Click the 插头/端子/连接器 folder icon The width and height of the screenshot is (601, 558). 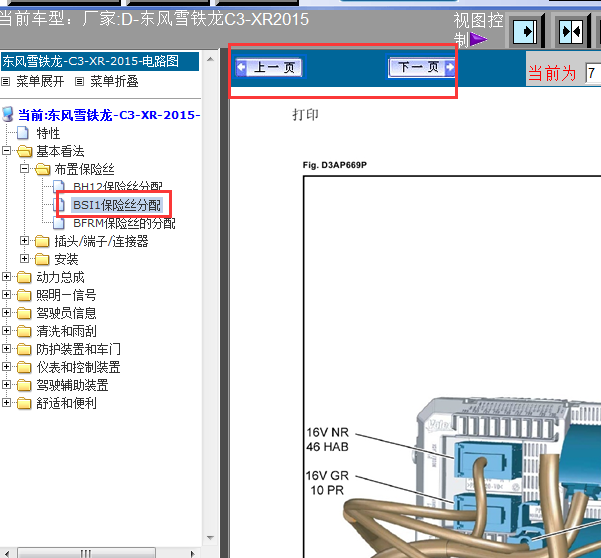pos(42,241)
